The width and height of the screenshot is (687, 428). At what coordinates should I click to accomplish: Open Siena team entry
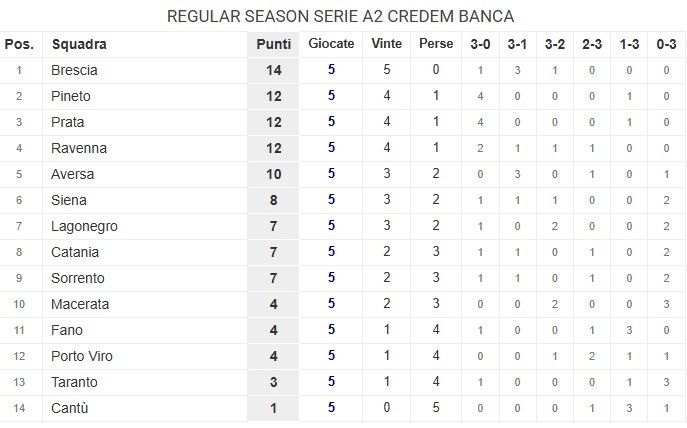69,200
